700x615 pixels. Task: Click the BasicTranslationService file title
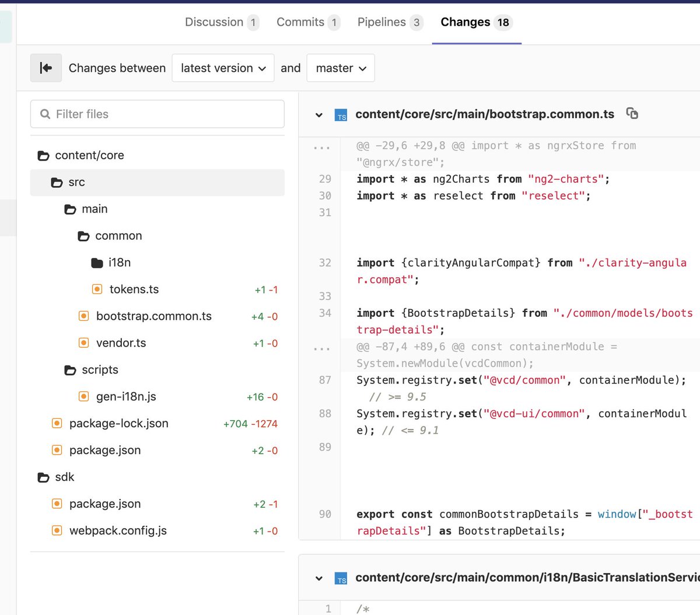[x=527, y=578]
